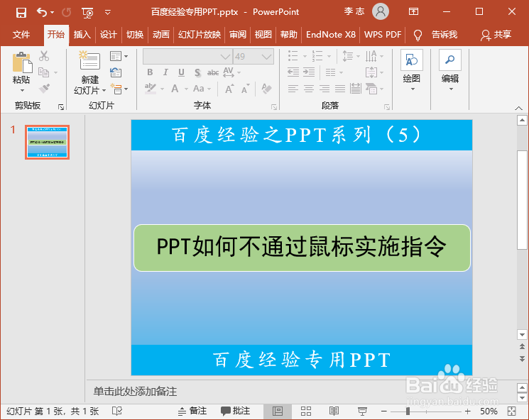Click the bulleted list icon
The height and width of the screenshot is (420, 529).
pyautogui.click(x=293, y=55)
